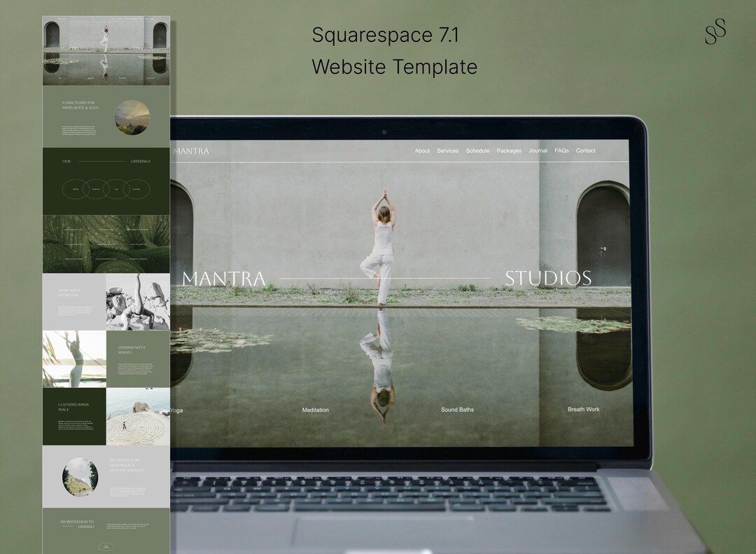Select the Services navigation tab
756x554 pixels.
[x=447, y=151]
